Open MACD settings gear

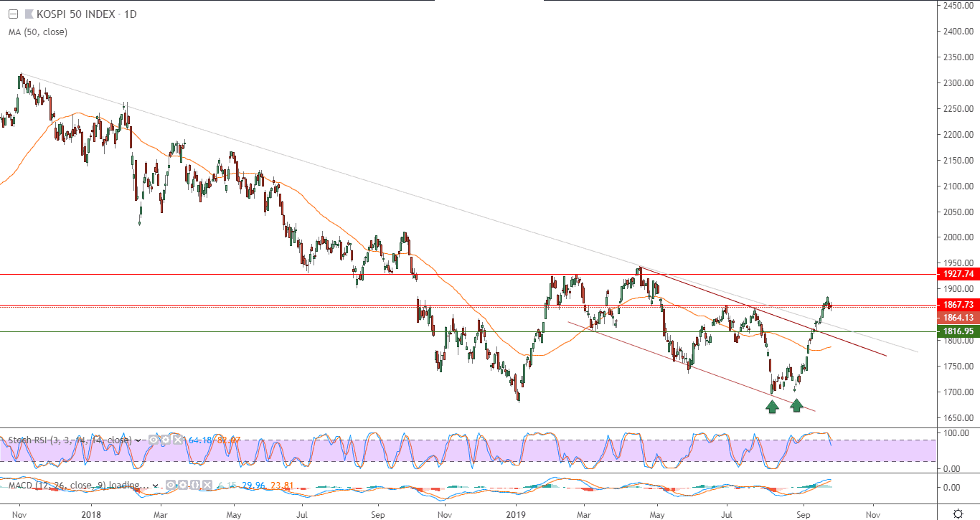point(182,486)
